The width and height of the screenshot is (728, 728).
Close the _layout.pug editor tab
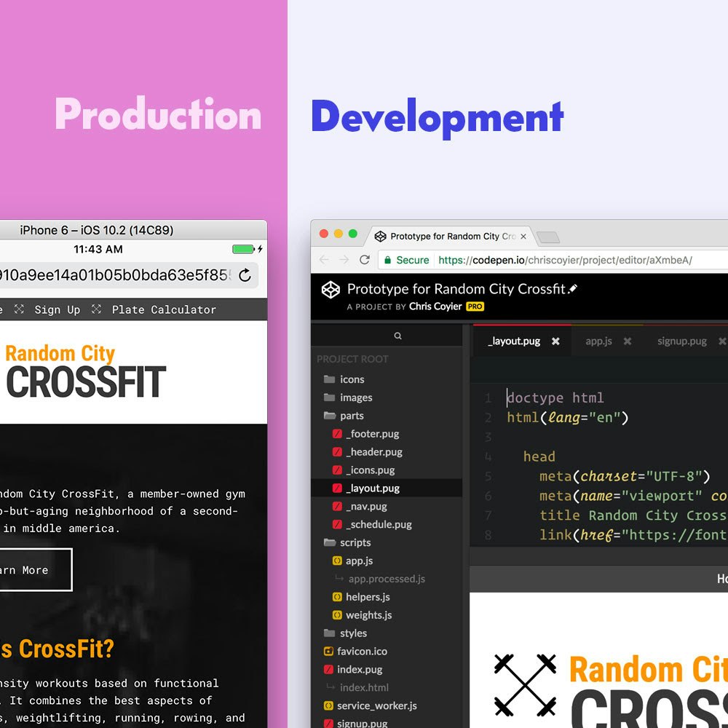(555, 341)
